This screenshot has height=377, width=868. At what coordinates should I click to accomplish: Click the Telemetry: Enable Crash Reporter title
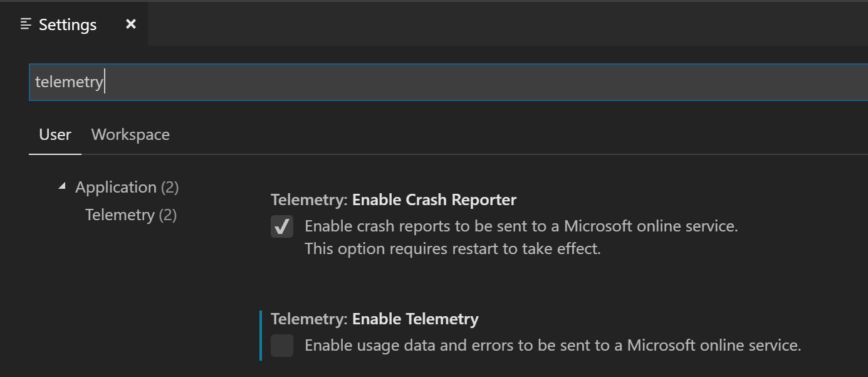(394, 199)
